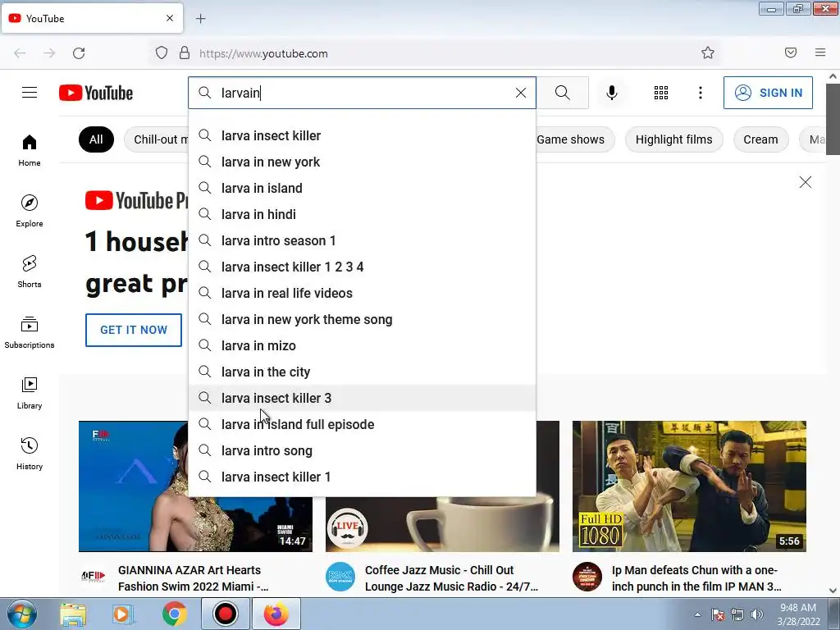The width and height of the screenshot is (840, 630).
Task: Reload the page in Firefox
Action: click(79, 53)
